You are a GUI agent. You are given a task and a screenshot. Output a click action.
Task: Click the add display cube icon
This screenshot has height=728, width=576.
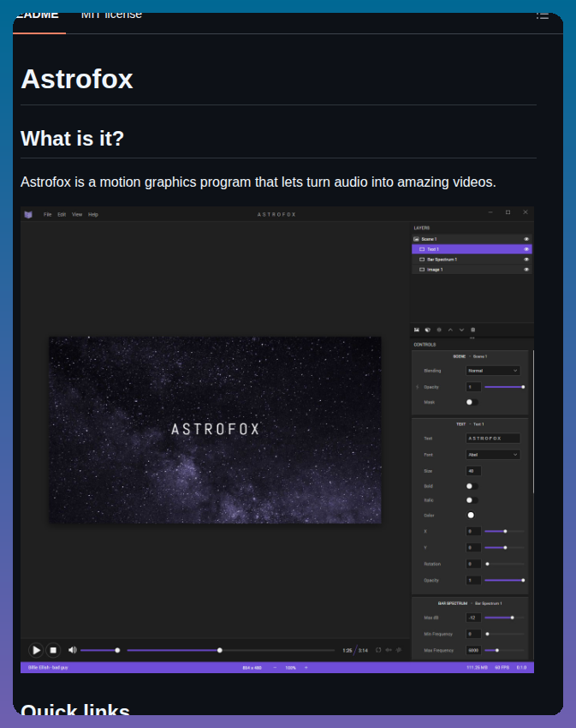(428, 330)
